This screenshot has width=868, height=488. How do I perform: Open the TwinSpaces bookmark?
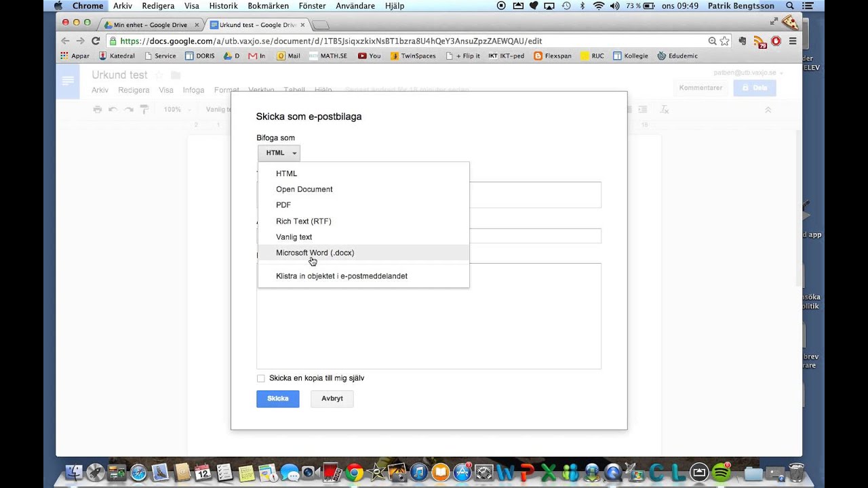413,56
